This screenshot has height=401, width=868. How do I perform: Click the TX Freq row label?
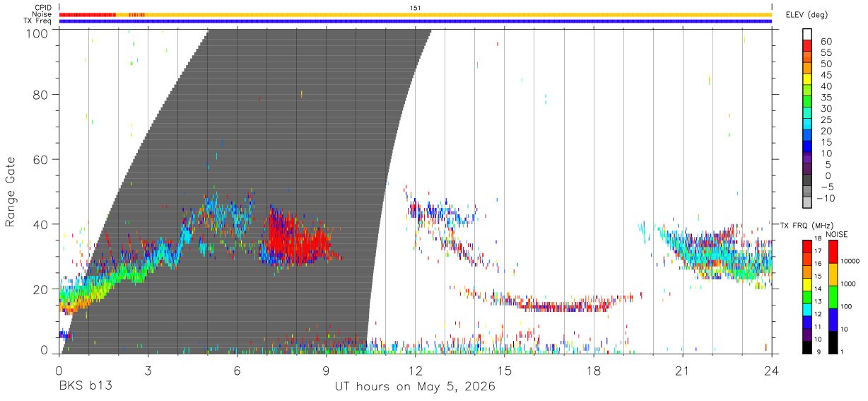38,21
